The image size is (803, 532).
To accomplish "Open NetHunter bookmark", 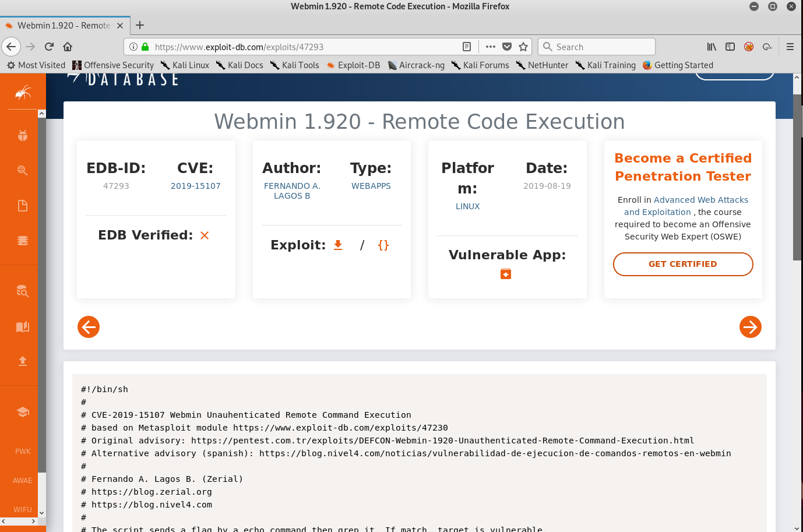I will point(542,65).
